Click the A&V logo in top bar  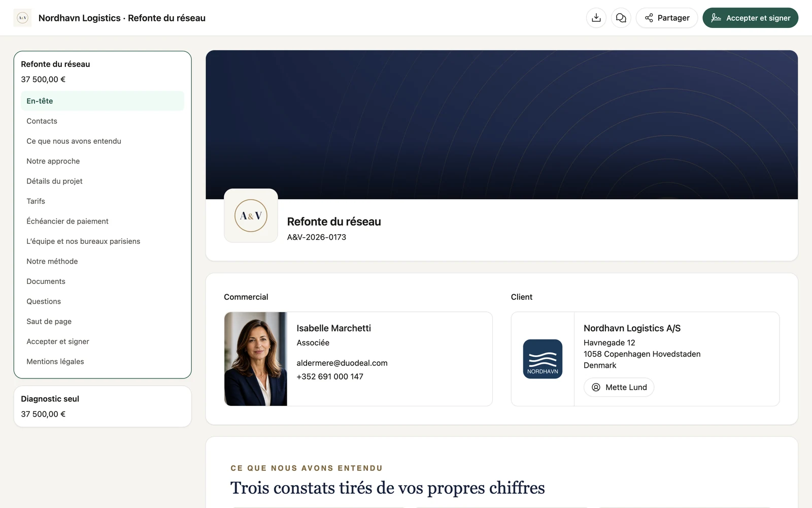point(22,18)
